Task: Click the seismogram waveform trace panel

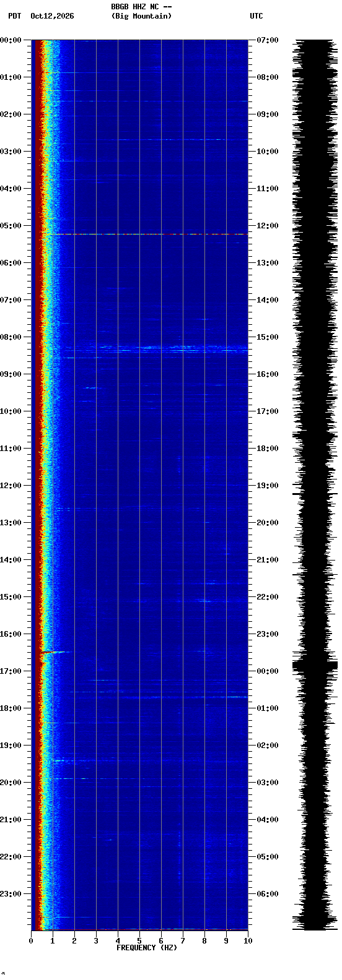Action: click(315, 484)
